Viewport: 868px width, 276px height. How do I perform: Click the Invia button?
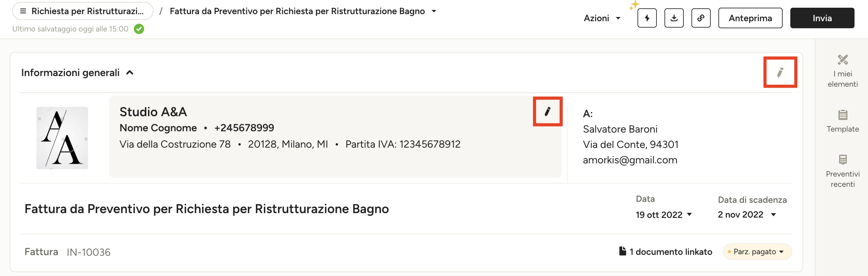pos(822,18)
